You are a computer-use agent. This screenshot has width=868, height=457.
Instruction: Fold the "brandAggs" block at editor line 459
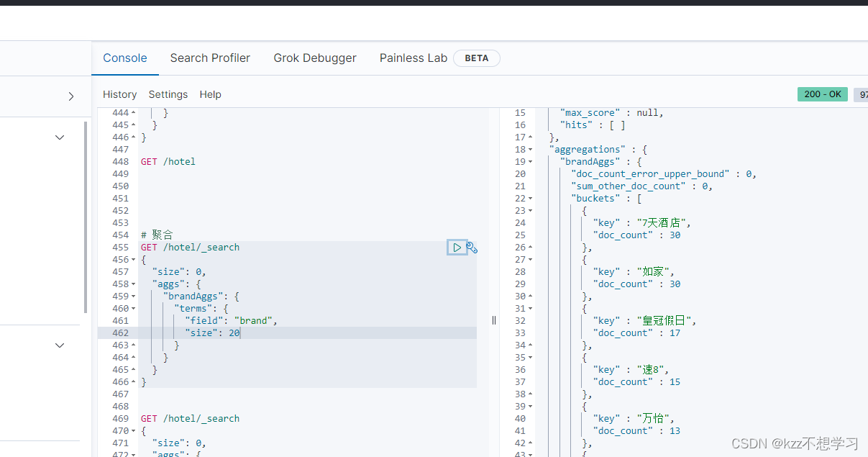(x=134, y=297)
